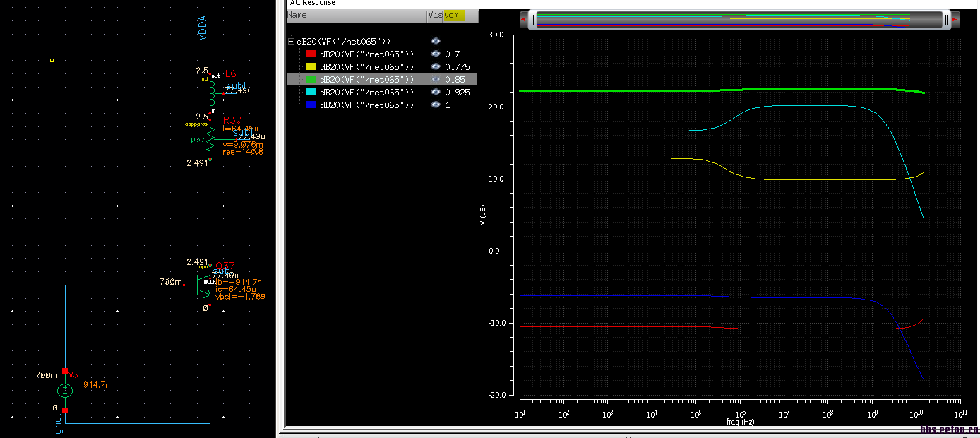The height and width of the screenshot is (438, 980).
Task: Click the Vis column header
Action: pyautogui.click(x=434, y=15)
